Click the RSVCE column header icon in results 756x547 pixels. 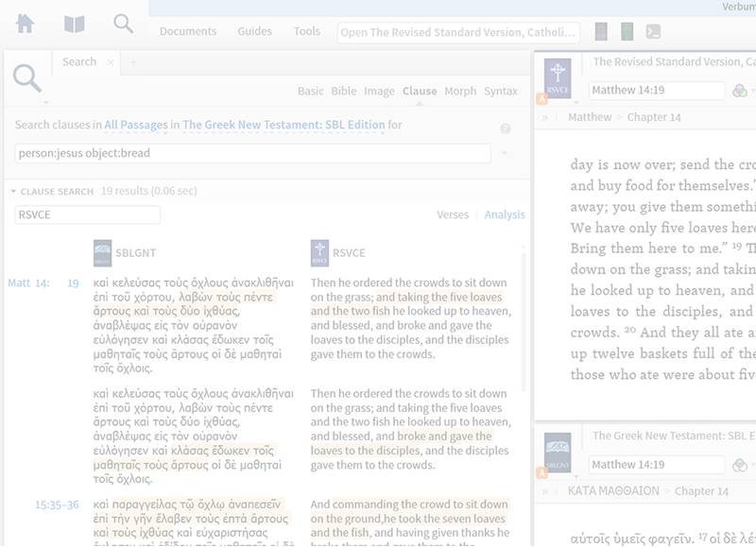[x=319, y=253]
